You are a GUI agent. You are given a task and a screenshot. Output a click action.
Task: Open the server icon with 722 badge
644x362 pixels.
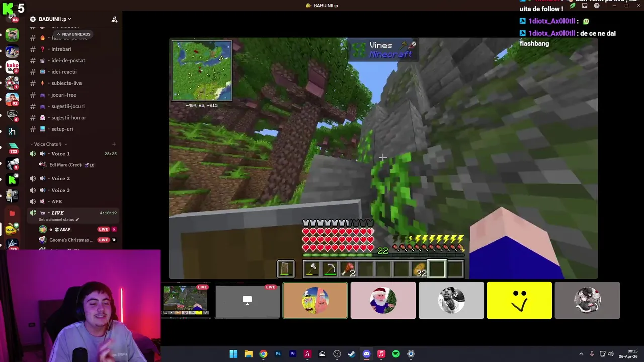12,147
